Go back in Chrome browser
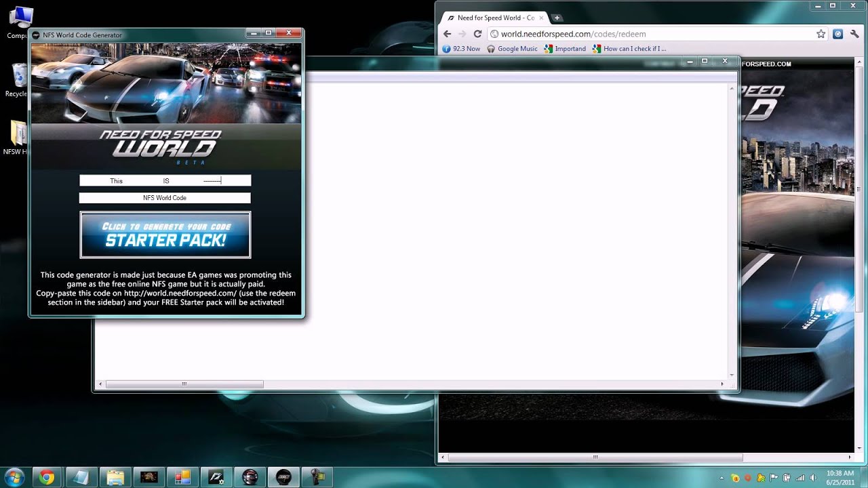This screenshot has height=488, width=868. click(447, 34)
